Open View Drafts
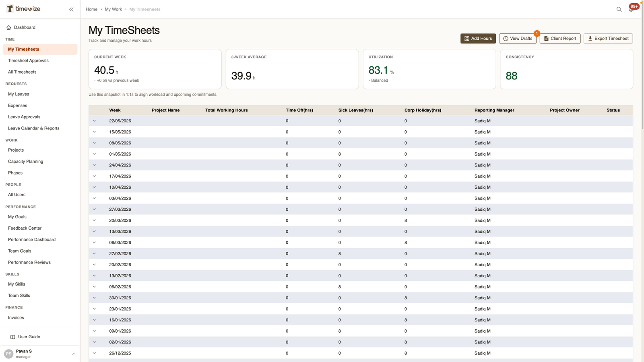This screenshot has height=362, width=644. [518, 39]
